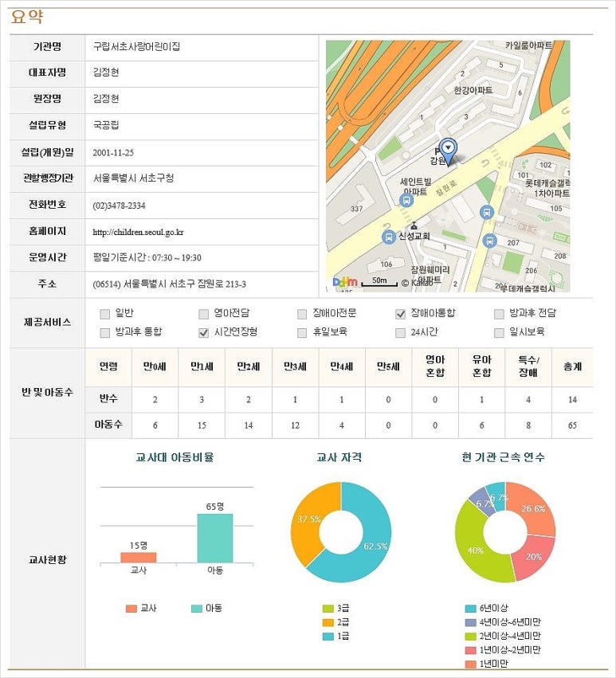Click the 20% tenure donut segment
This screenshot has width=616, height=678.
click(x=535, y=558)
